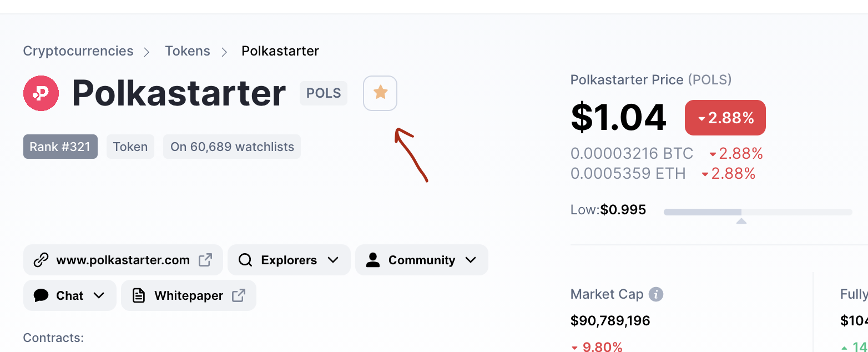Click the Polkastarter pink logo icon
This screenshot has width=868, height=352.
tap(41, 93)
